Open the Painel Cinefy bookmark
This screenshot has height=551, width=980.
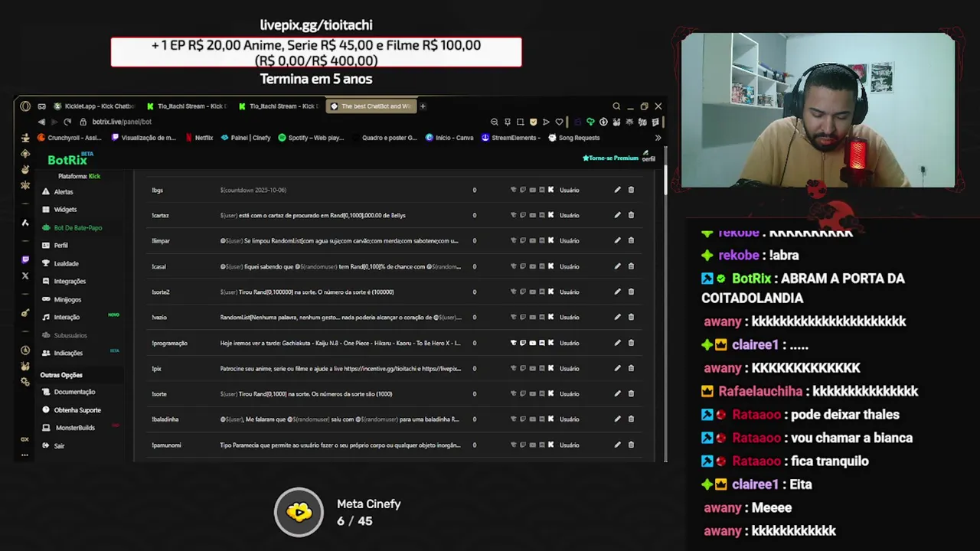pos(246,138)
